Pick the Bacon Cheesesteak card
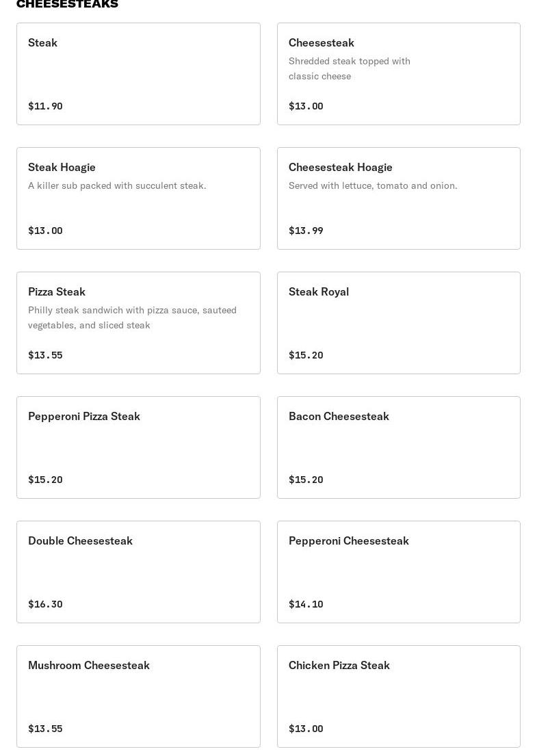Image resolution: width=537 pixels, height=756 pixels. (x=398, y=447)
